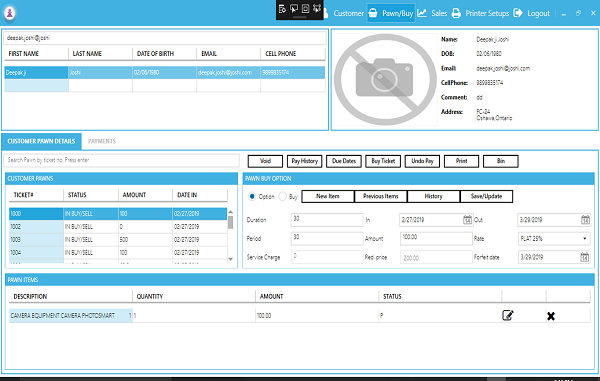Delete the camera item with the X icon
This screenshot has height=381, width=600.
tap(551, 316)
